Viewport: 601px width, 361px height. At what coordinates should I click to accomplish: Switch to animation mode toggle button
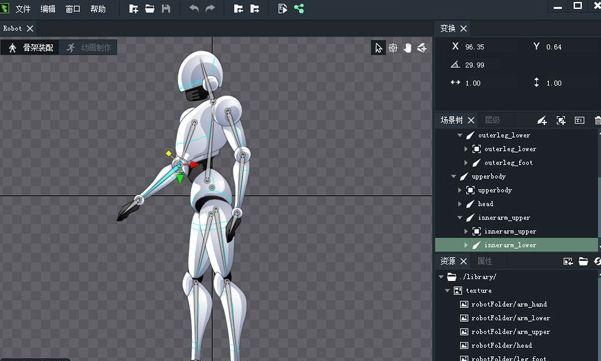click(x=89, y=48)
